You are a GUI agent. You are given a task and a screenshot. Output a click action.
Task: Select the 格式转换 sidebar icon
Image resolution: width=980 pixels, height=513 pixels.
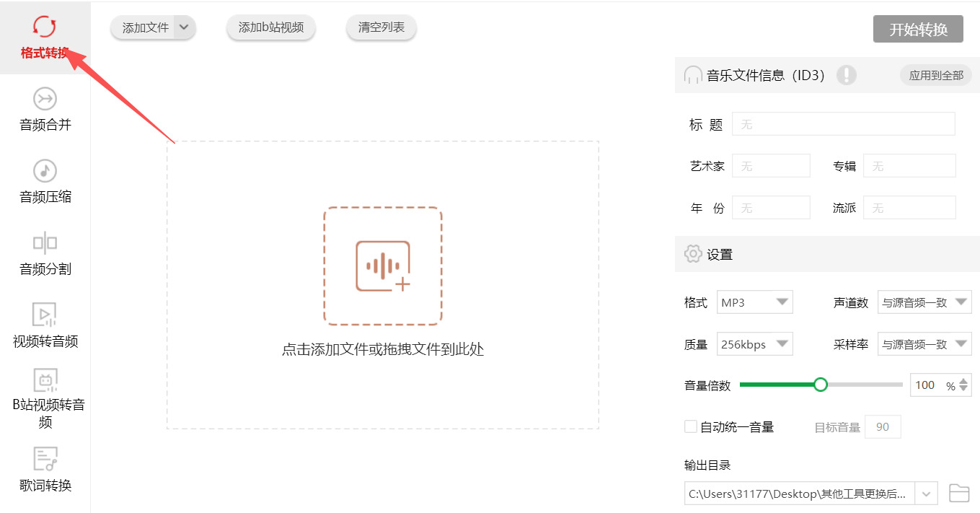pyautogui.click(x=45, y=26)
